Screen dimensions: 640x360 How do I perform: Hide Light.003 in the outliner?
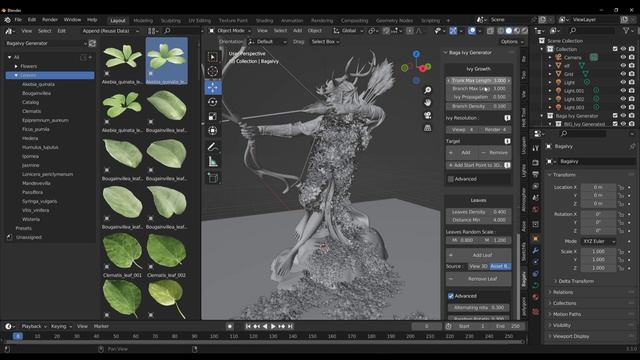click(x=623, y=107)
